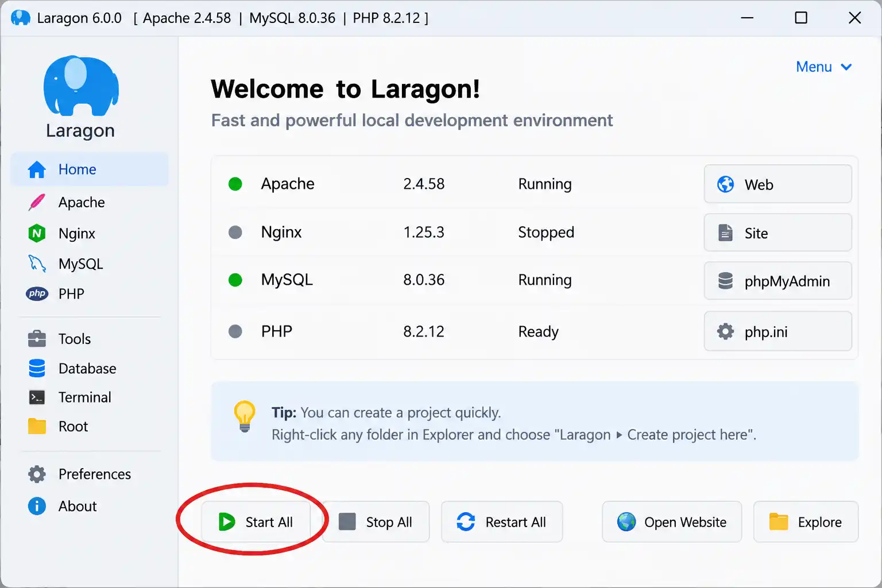Click the Restart All button
The width and height of the screenshot is (882, 588).
[502, 521]
